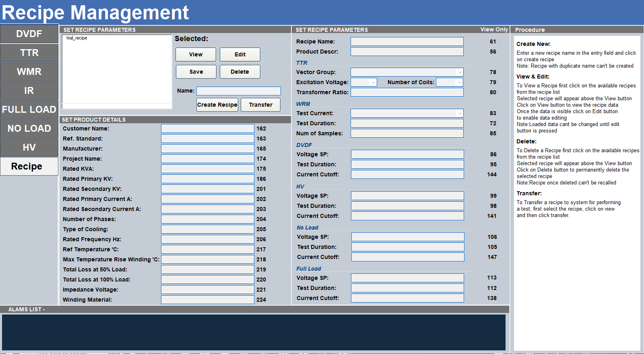Viewport: 644px width, 354px height.
Task: Click the Rated Secondary KV field
Action: point(208,189)
